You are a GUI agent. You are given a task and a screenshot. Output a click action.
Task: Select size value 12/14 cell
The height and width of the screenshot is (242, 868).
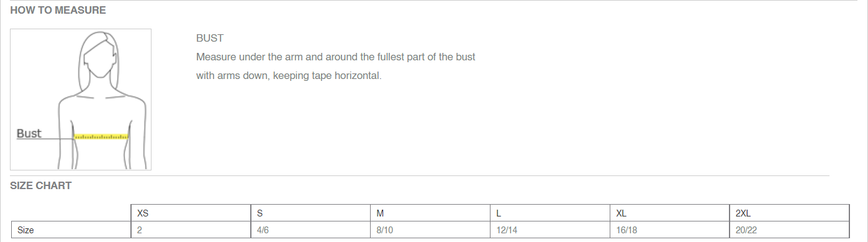[x=551, y=230]
